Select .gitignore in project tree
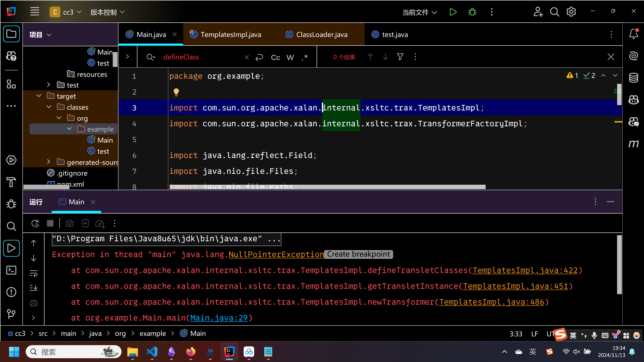This screenshot has height=362, width=644. (67, 173)
